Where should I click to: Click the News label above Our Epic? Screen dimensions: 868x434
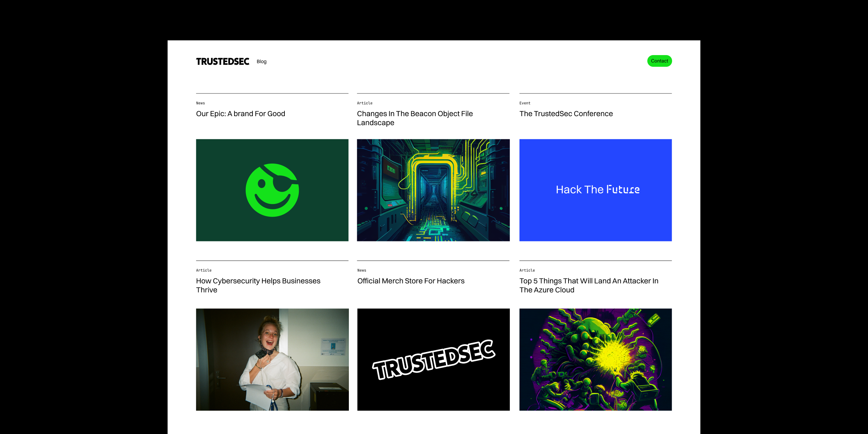pos(200,103)
